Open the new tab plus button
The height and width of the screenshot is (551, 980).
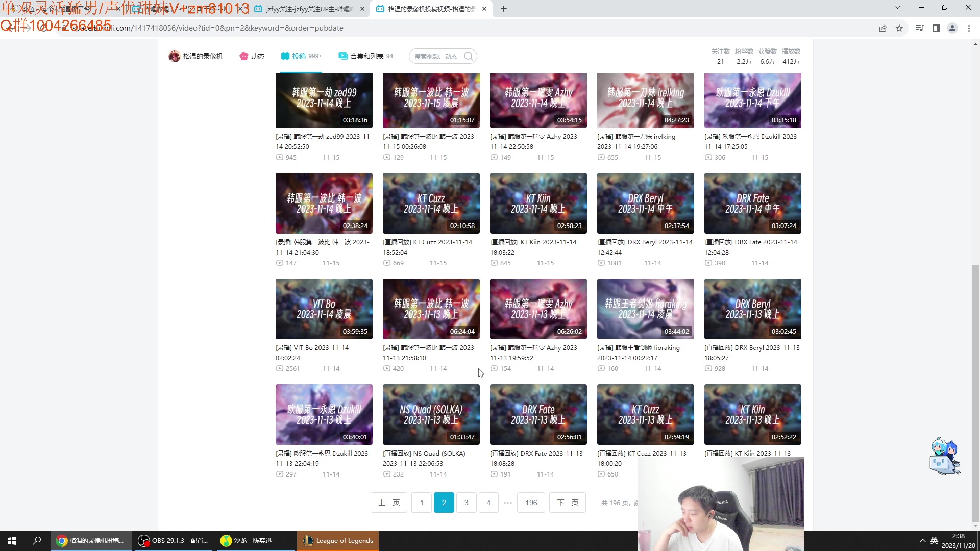tap(504, 9)
